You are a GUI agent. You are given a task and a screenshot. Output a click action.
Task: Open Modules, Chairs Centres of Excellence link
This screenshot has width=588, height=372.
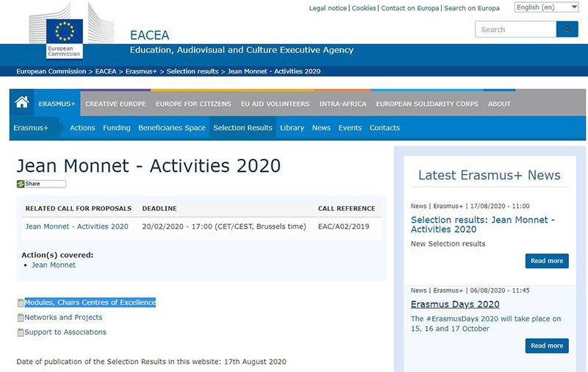tap(90, 303)
